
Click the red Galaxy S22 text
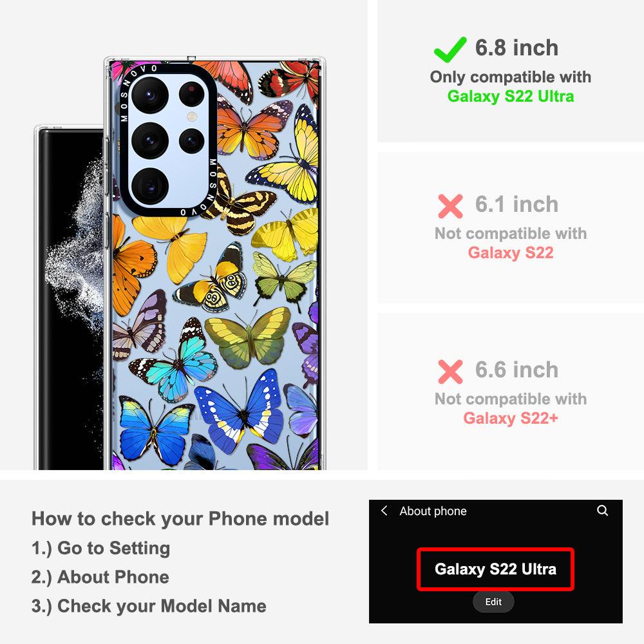(x=511, y=253)
